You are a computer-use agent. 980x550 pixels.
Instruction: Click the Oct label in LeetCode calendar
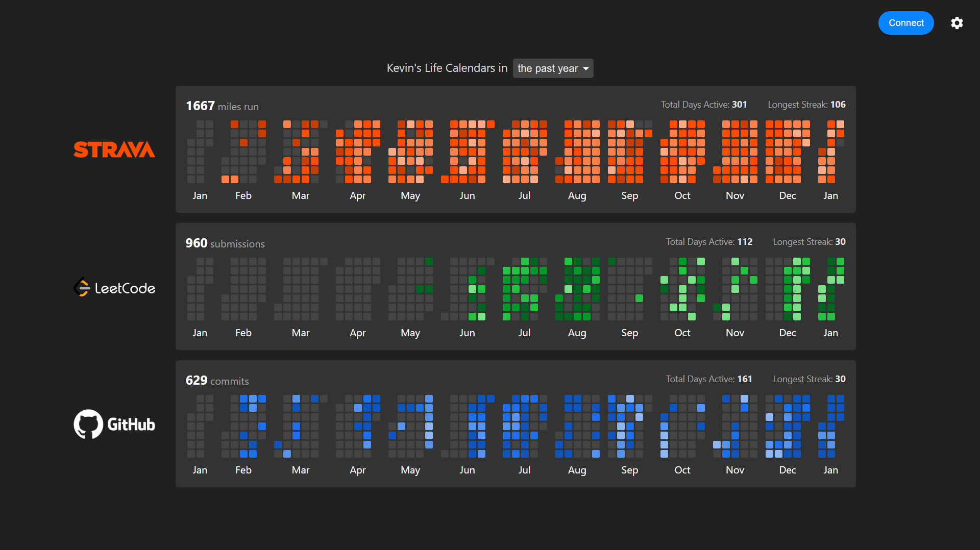[x=682, y=333]
